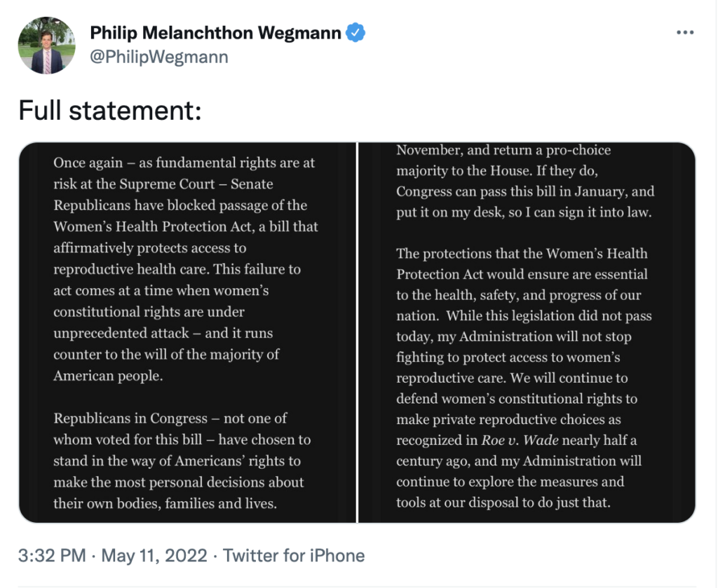
Task: Click paragraph starting 'Republicans in Congress'
Action: click(x=182, y=460)
